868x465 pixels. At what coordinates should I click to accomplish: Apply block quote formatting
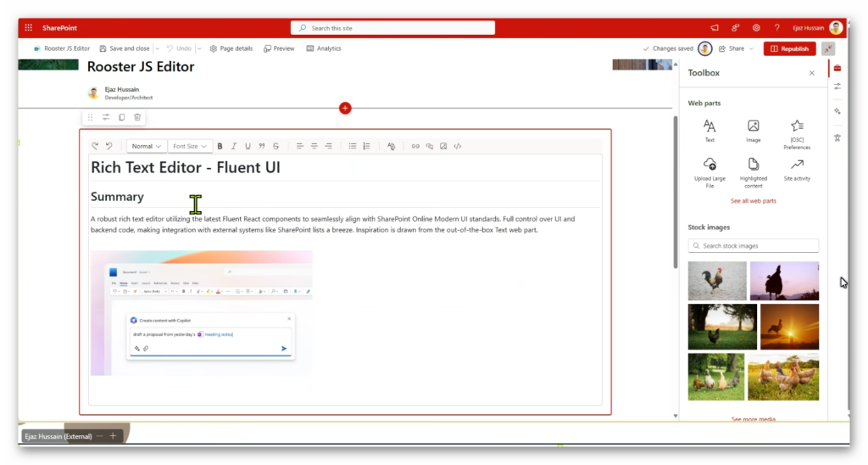coord(262,146)
